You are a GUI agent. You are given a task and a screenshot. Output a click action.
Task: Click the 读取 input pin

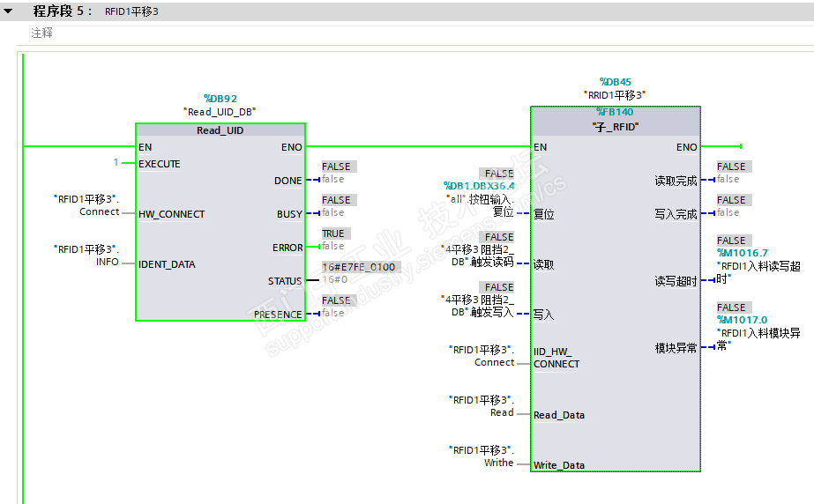pos(543,264)
